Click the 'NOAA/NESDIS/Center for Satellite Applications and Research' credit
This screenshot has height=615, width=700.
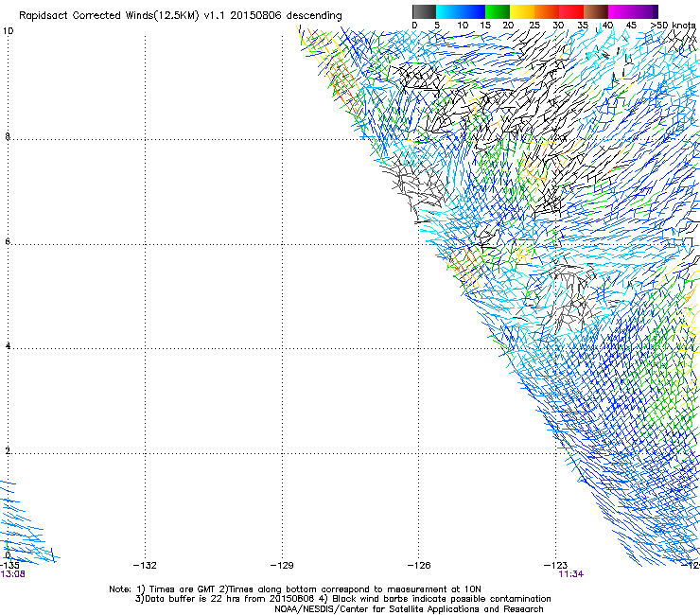(x=409, y=609)
